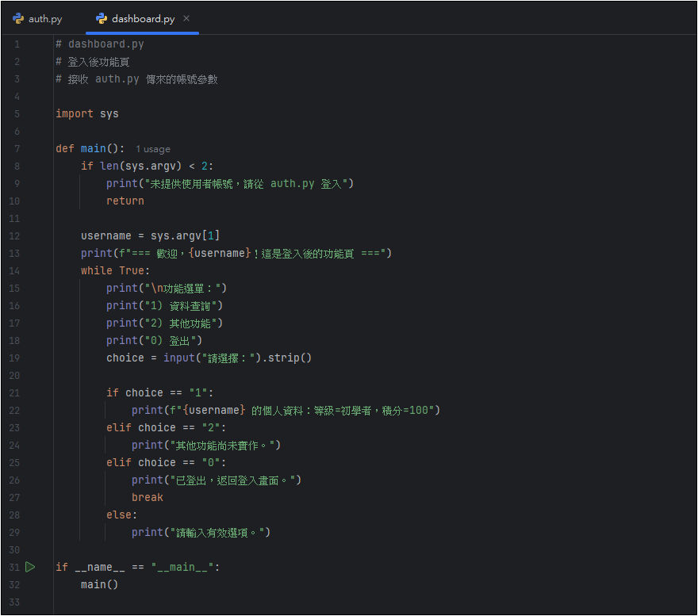Screen dimensions: 698x616
Task: Click the input() call on line 19
Action: (x=178, y=358)
